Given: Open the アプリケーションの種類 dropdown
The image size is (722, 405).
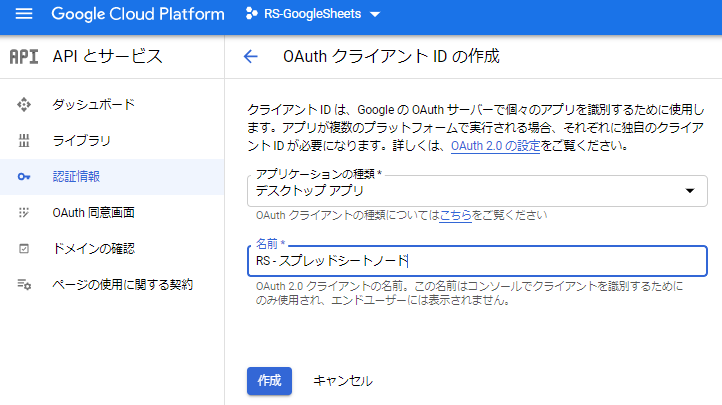Looking at the screenshot, I should pyautogui.click(x=477, y=191).
